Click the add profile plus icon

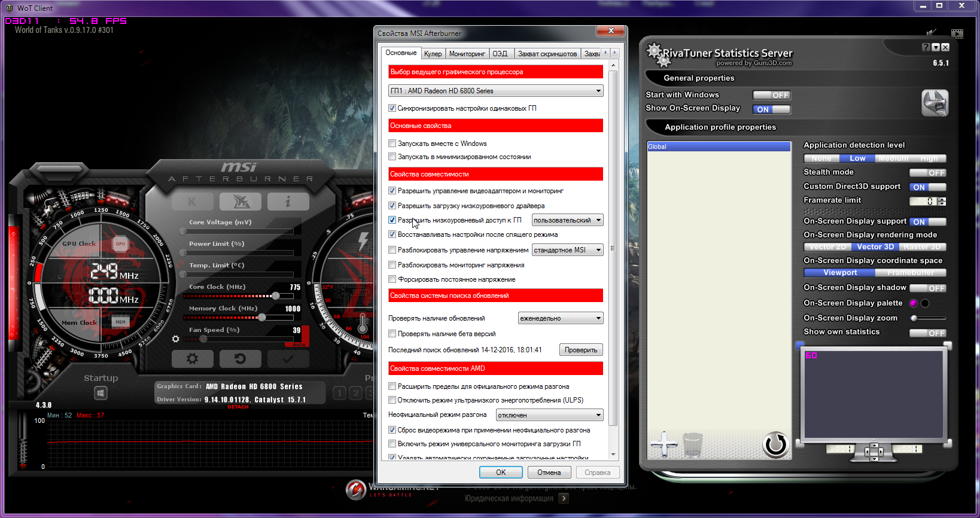[664, 444]
